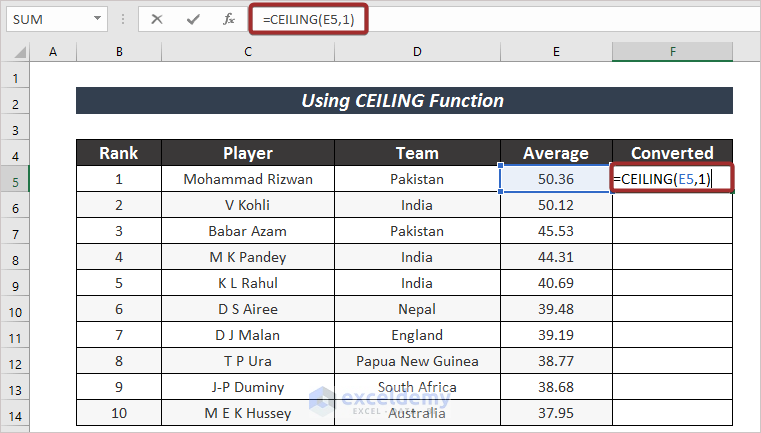Viewport: 761px width, 433px height.
Task: Click the cell with average 50.12
Action: click(555, 205)
